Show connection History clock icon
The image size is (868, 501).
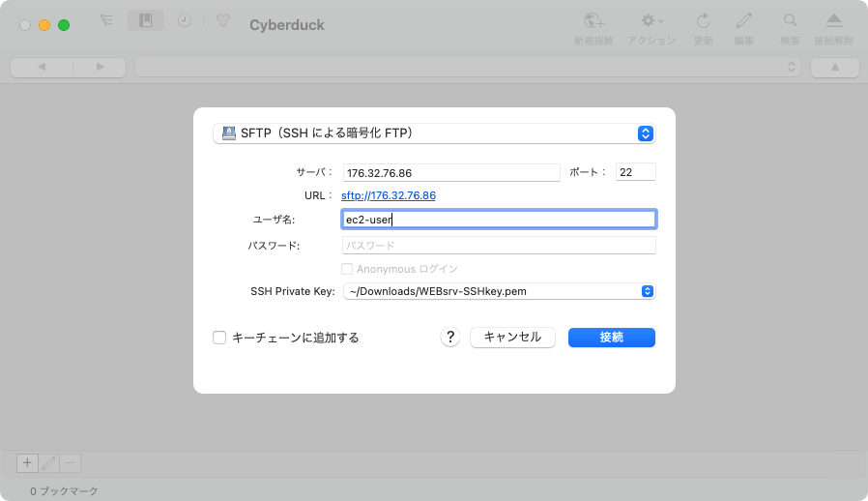point(185,21)
